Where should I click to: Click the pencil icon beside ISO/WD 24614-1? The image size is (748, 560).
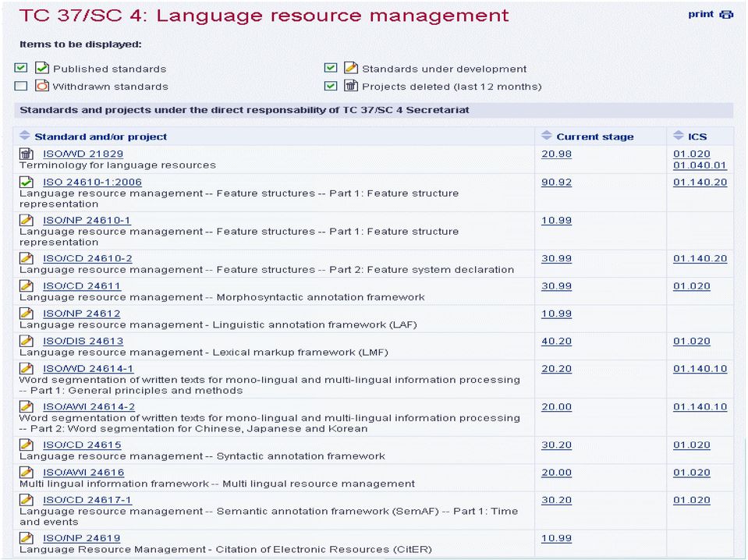[x=27, y=368]
